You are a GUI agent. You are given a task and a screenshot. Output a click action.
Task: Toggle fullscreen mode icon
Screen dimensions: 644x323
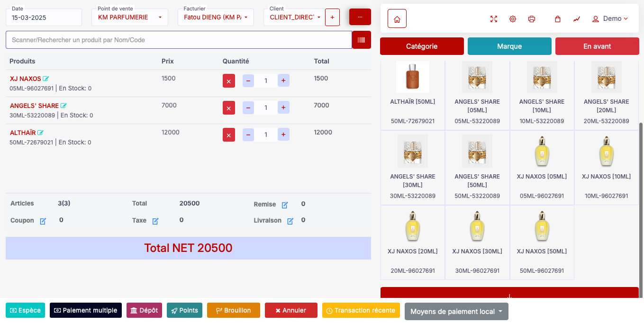point(494,19)
